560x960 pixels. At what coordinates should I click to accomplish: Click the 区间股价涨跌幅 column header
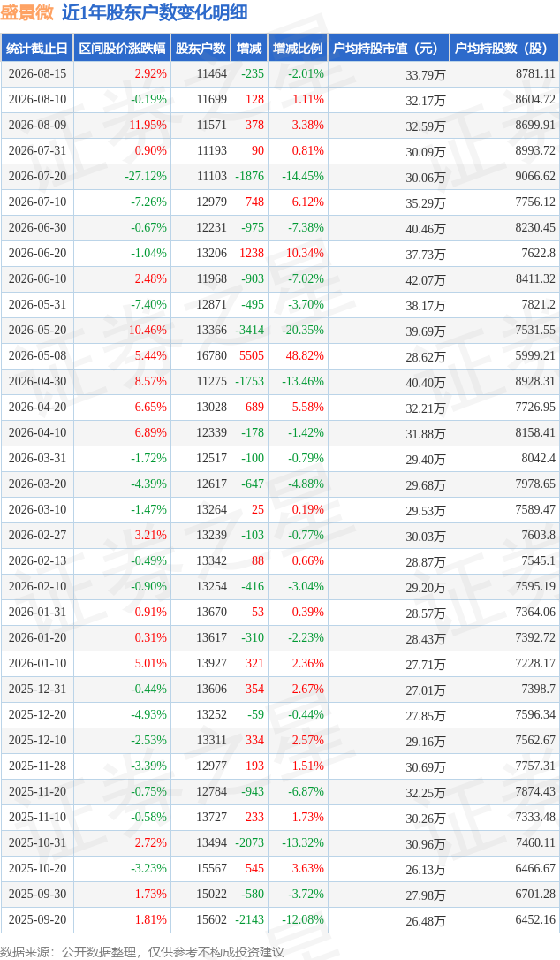coord(123,49)
